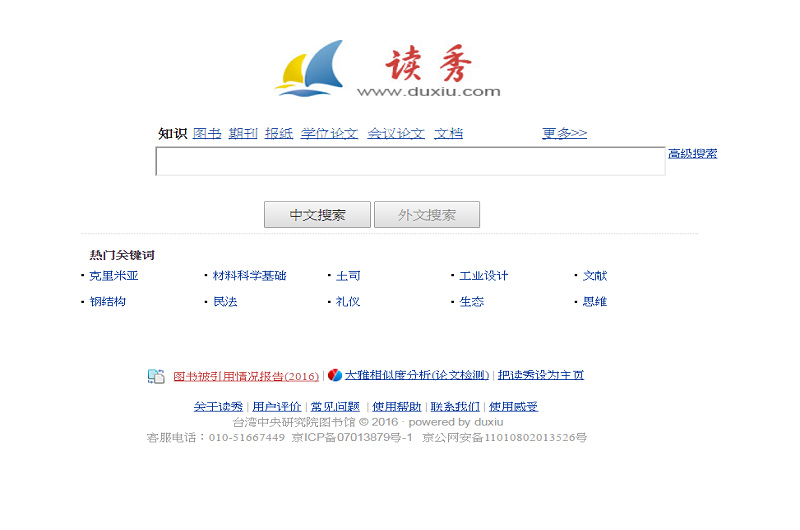Screen dimensions: 800x530
Task: Click the book citation report icon
Action: click(x=156, y=376)
